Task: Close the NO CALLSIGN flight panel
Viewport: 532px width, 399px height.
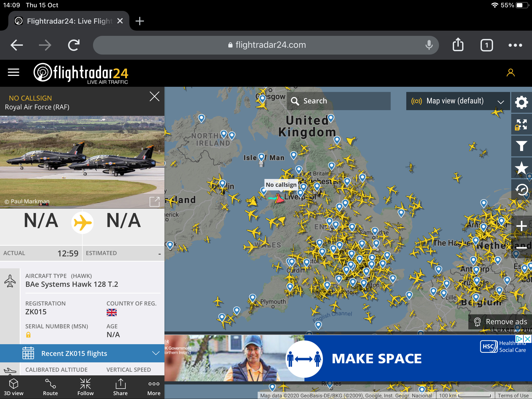Action: [155, 97]
